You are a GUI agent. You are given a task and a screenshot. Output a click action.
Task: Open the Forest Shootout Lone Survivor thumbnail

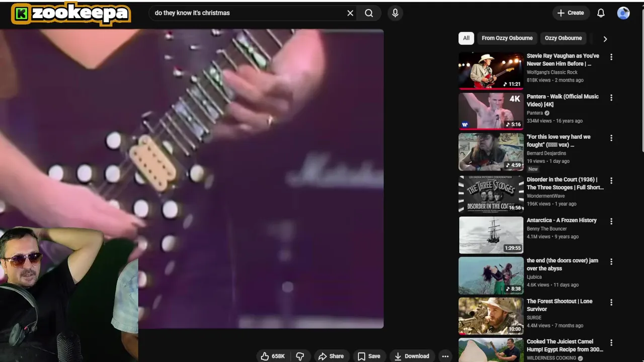(491, 316)
